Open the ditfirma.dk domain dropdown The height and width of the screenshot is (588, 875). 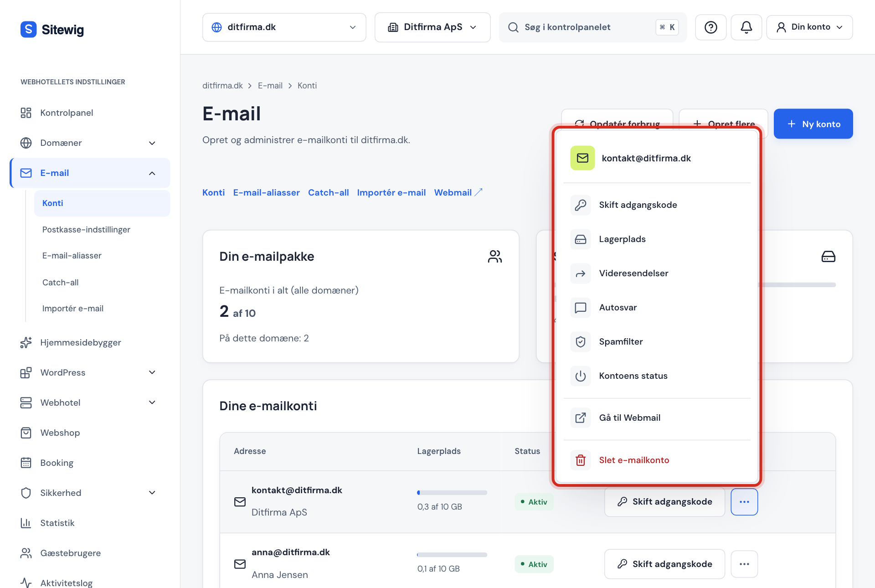(284, 27)
